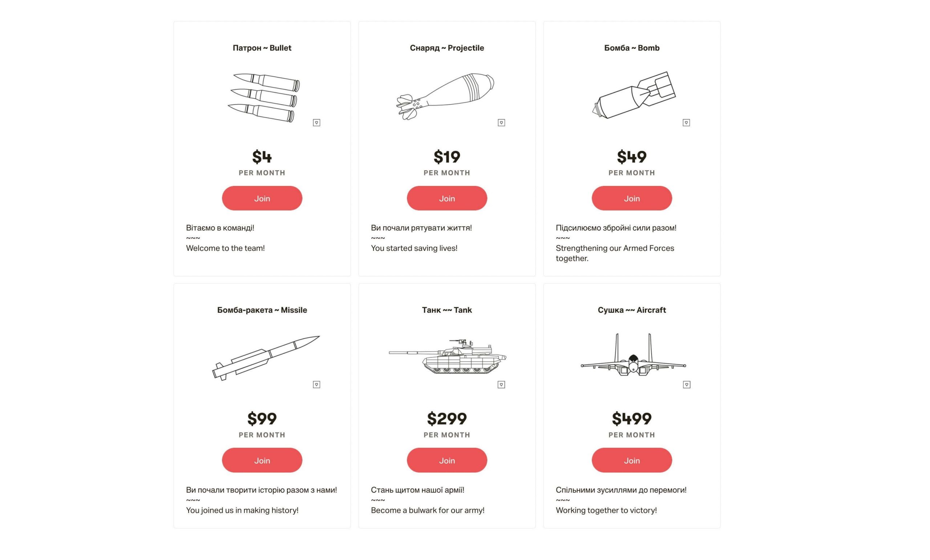Join the $499 Aircraft tier
930x560 pixels.
[631, 460]
